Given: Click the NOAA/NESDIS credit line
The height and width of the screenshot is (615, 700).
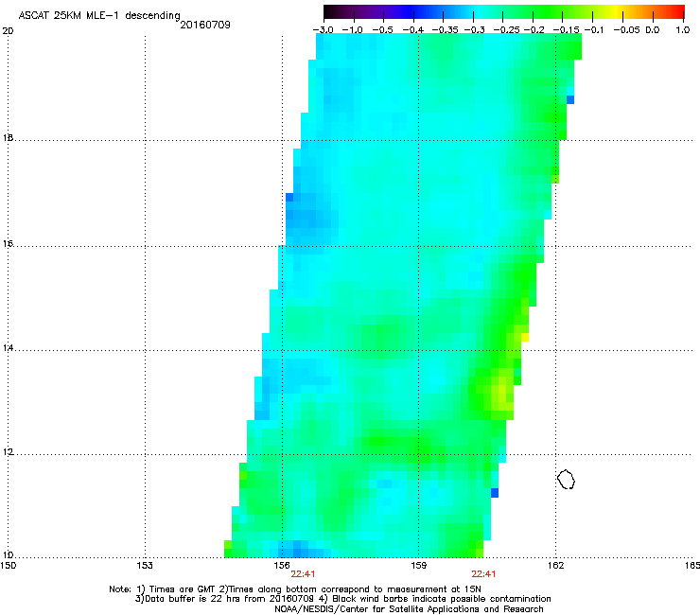Looking at the screenshot, I should tap(409, 609).
